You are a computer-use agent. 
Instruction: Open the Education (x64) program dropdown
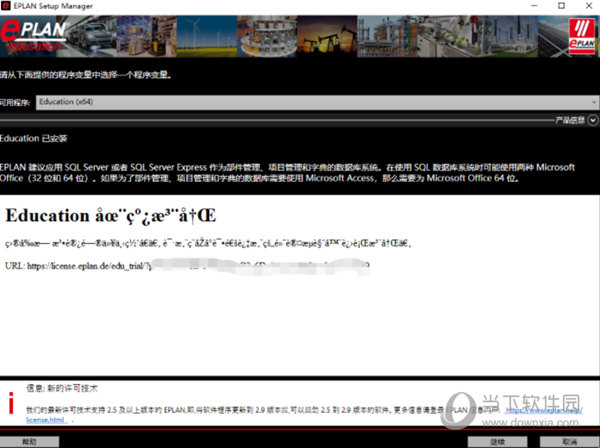(x=317, y=102)
